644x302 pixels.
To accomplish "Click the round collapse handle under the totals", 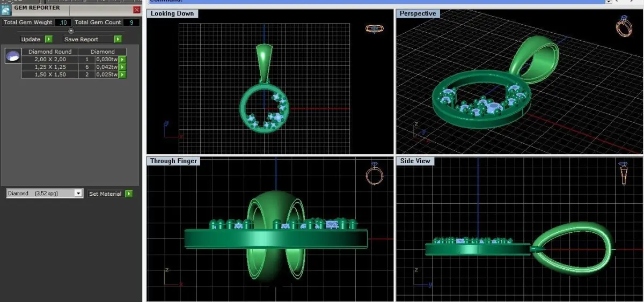I will [x=71, y=31].
